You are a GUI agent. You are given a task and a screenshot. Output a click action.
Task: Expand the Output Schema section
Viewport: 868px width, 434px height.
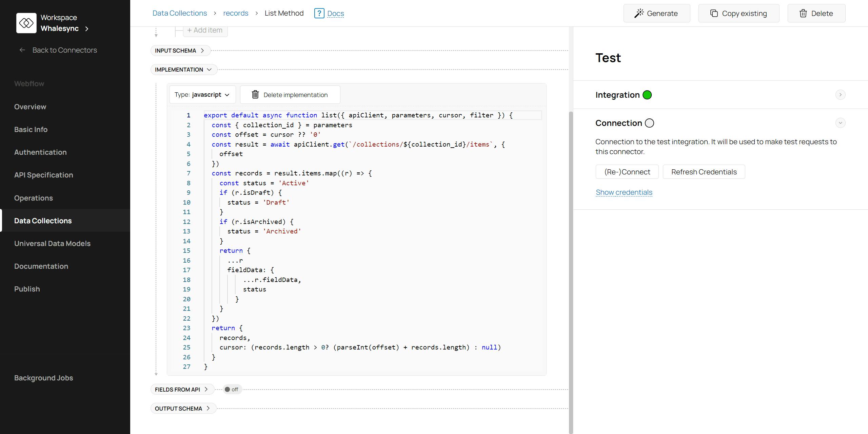pyautogui.click(x=183, y=409)
